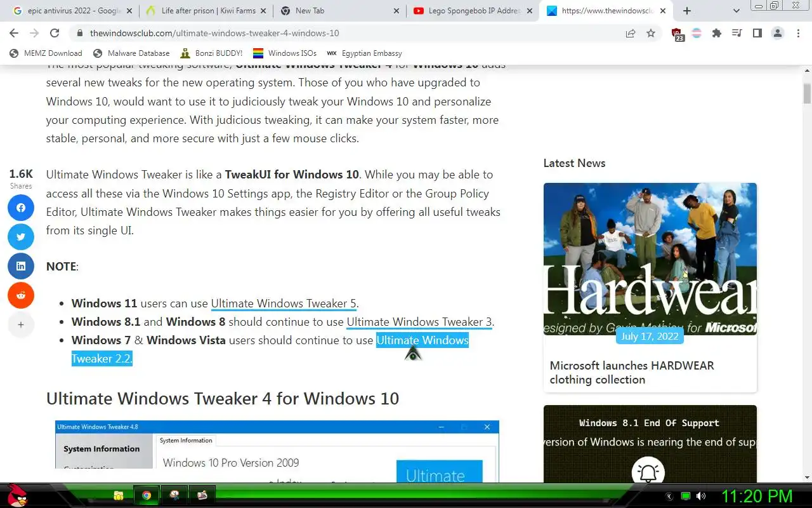This screenshot has height=508, width=812.
Task: Click the scrollbar down arrow
Action: coord(807,478)
